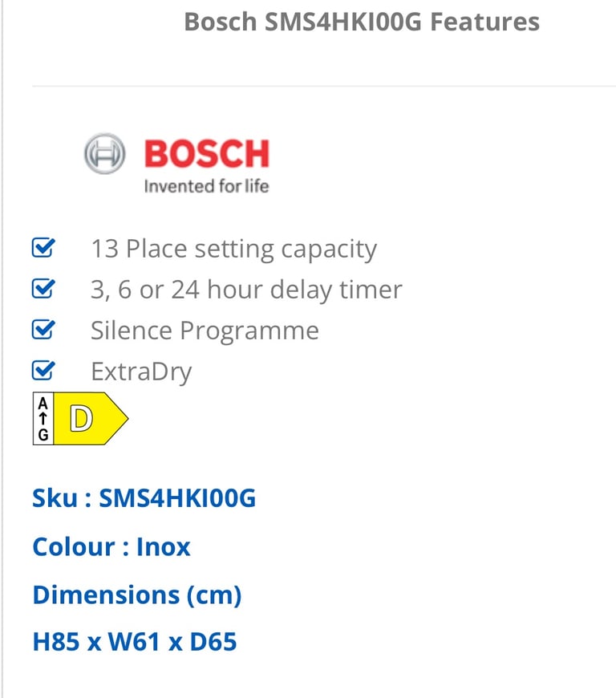
Task: Click the Bosch SMS4HKI00G Features heading
Action: tap(362, 22)
